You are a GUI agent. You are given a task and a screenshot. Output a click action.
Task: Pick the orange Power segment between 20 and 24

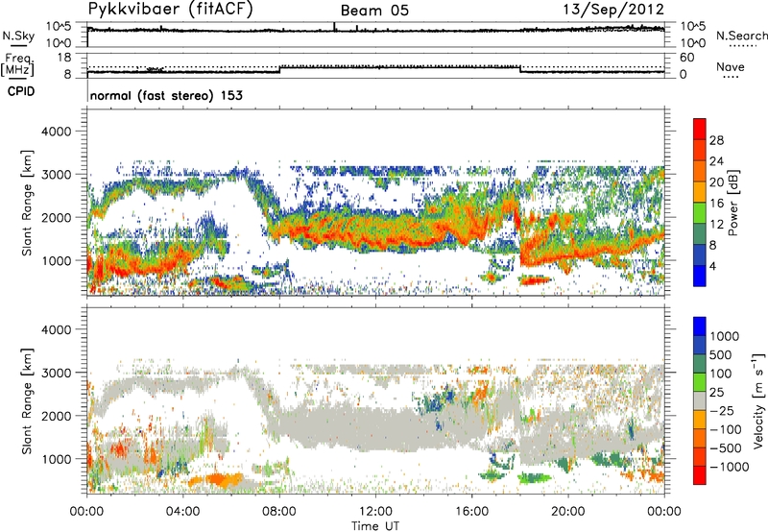(700, 172)
